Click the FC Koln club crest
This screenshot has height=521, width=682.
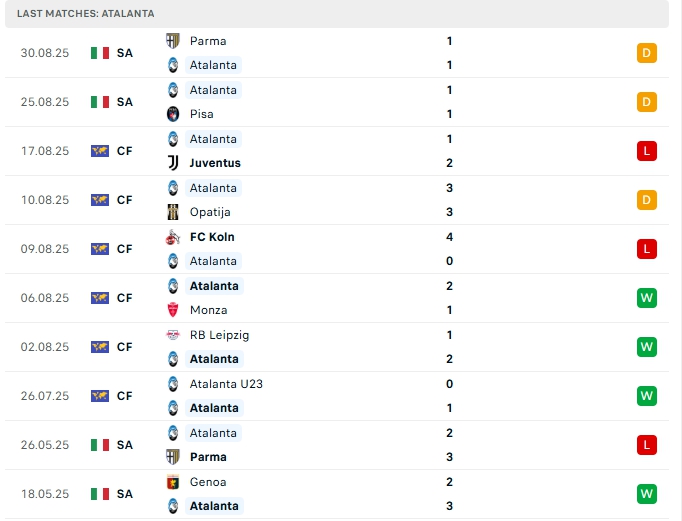tap(173, 237)
